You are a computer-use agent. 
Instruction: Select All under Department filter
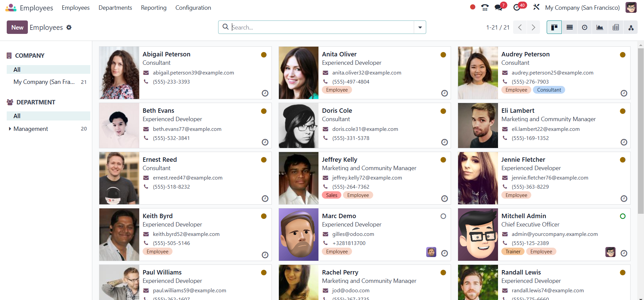coord(48,116)
